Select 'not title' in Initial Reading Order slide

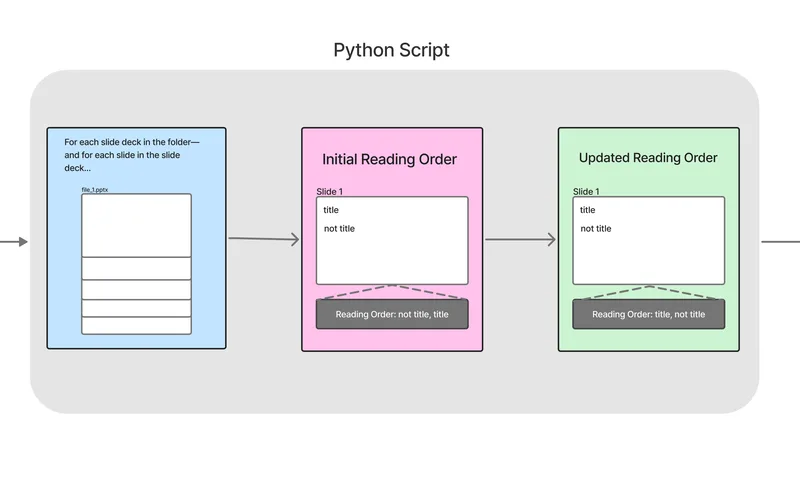339,229
